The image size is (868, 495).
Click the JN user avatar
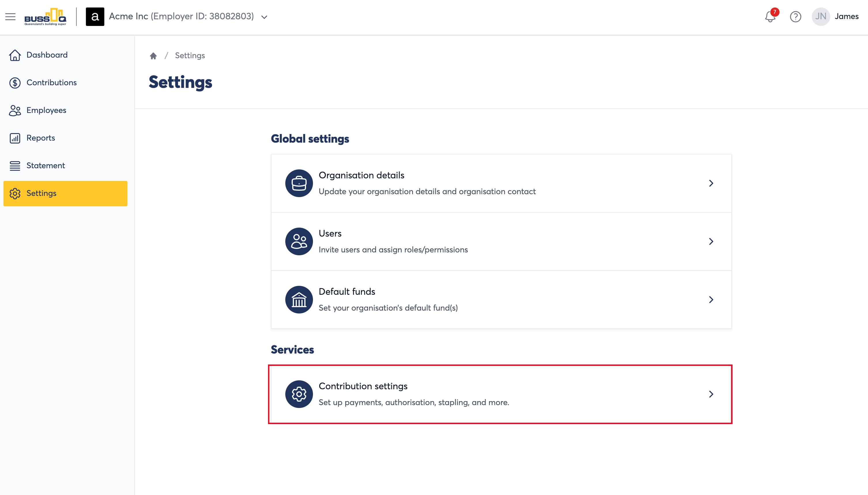click(820, 16)
